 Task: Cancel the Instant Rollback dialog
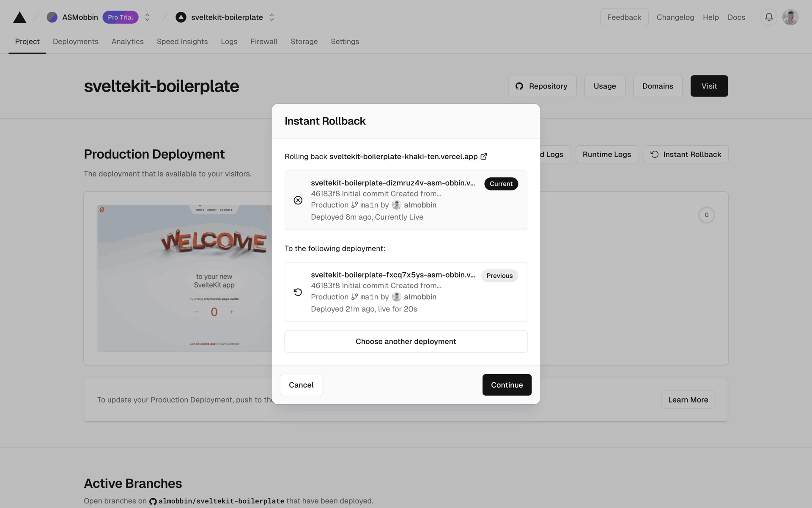coord(301,385)
